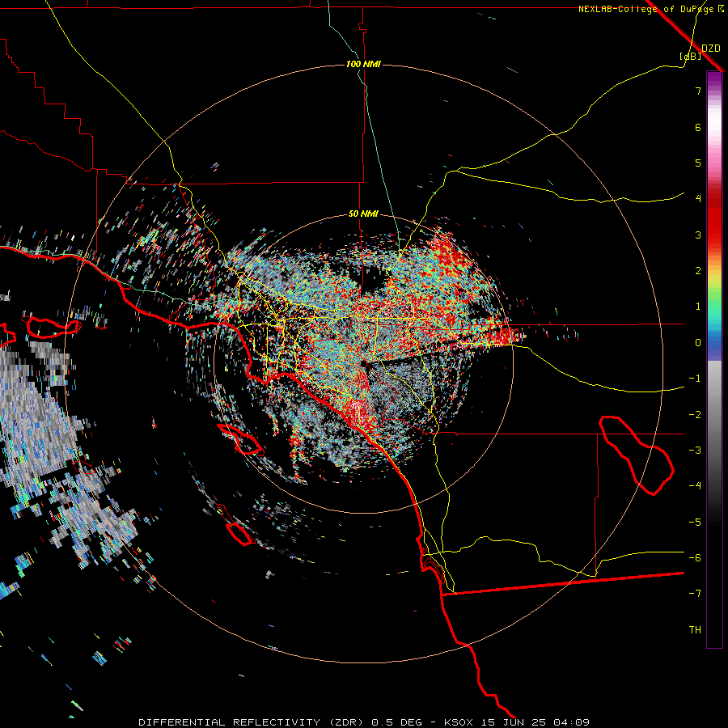The height and width of the screenshot is (728, 728).
Task: Click the 100 NMI range ring label
Action: click(x=363, y=64)
